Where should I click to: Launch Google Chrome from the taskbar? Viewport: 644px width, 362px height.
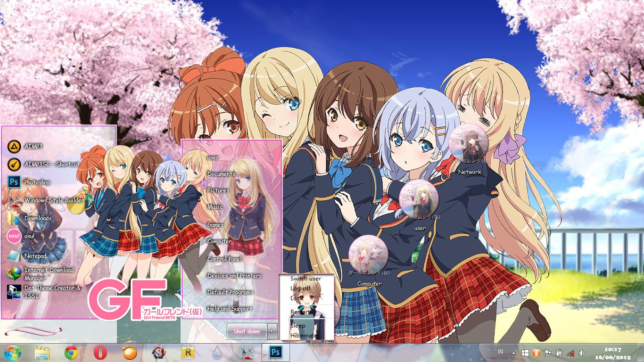(x=71, y=353)
